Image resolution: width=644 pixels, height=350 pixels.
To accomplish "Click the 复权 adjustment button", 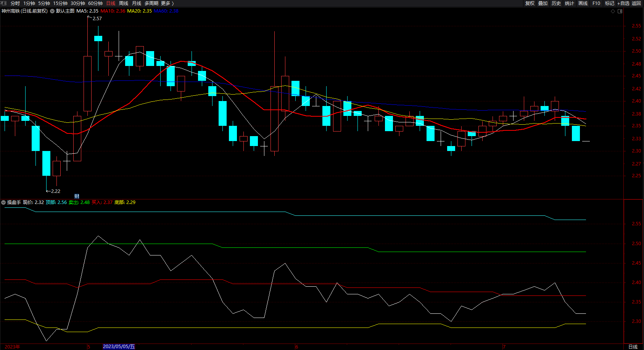I will pos(530,3).
